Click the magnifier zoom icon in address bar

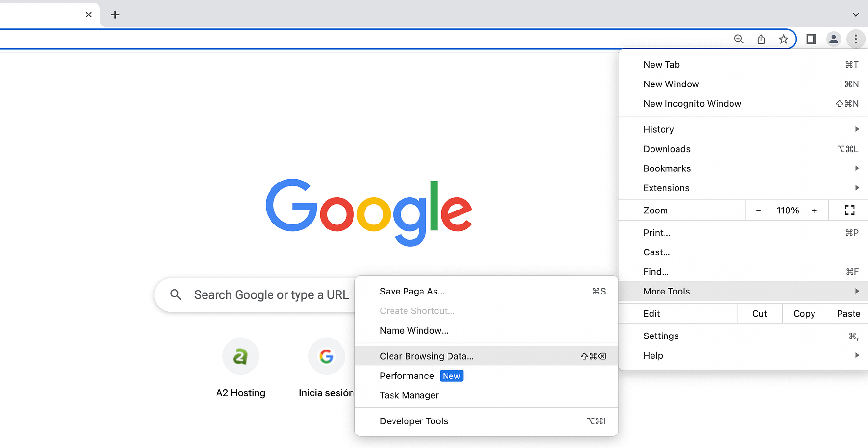click(738, 39)
